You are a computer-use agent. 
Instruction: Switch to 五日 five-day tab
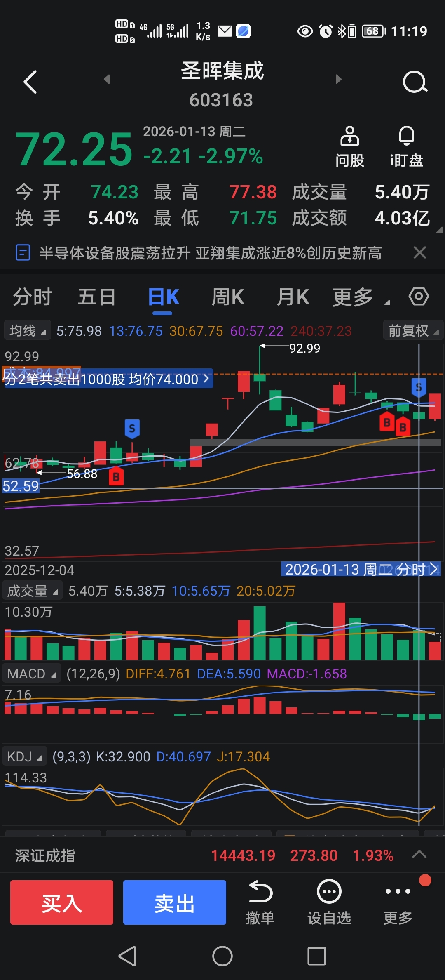click(x=97, y=297)
